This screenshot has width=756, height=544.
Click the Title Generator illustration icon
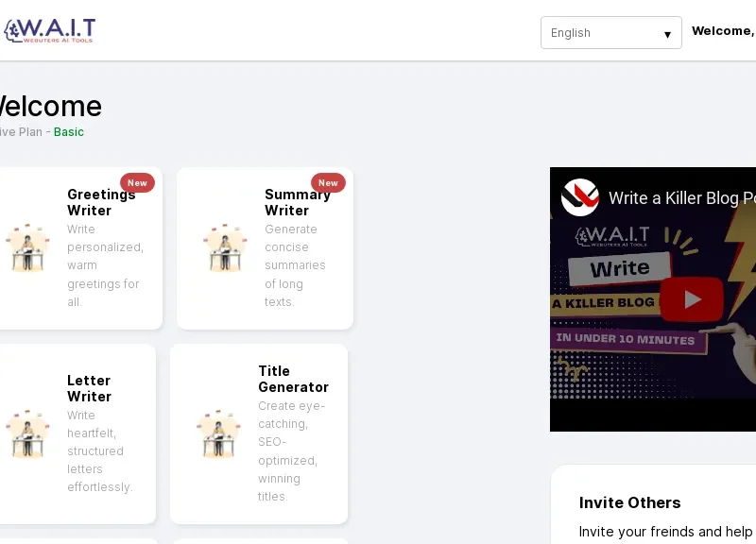218,433
